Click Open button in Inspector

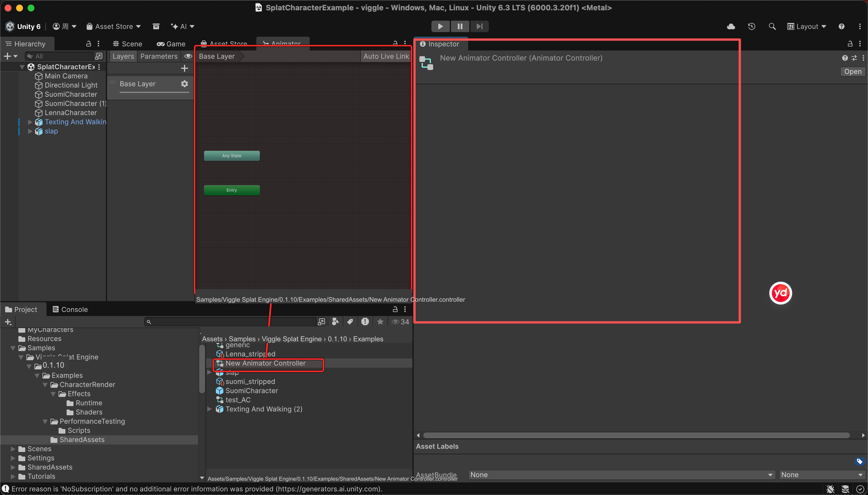click(853, 71)
